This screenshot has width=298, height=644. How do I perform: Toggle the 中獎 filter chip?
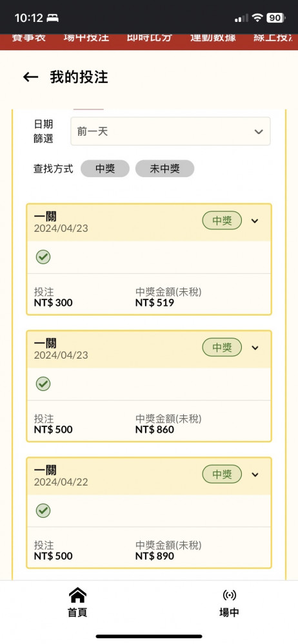pyautogui.click(x=105, y=169)
